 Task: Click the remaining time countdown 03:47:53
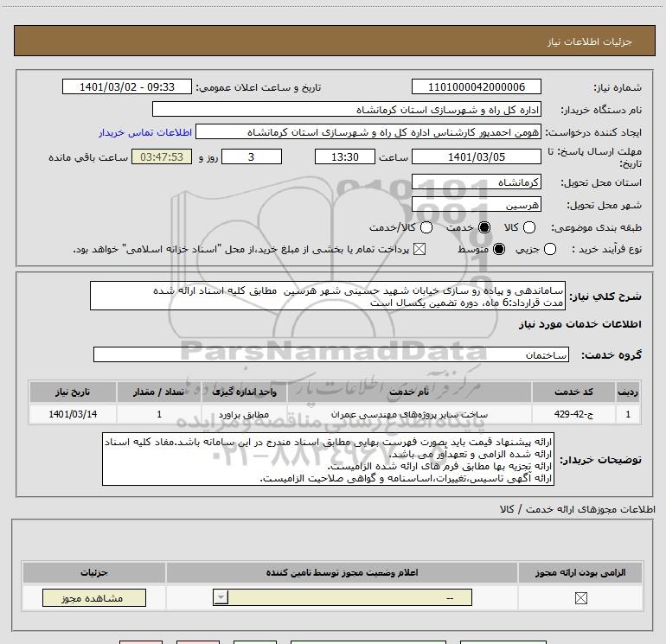(x=162, y=156)
